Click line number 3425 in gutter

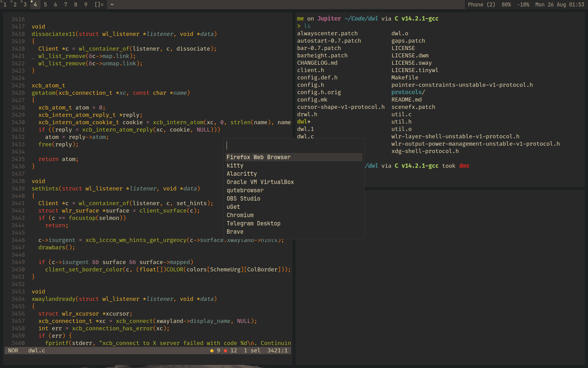pos(18,86)
